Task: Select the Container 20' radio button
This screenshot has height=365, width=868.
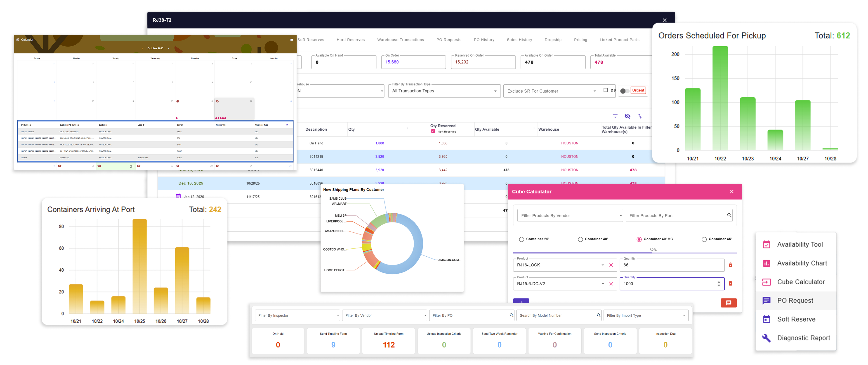Action: tap(522, 239)
